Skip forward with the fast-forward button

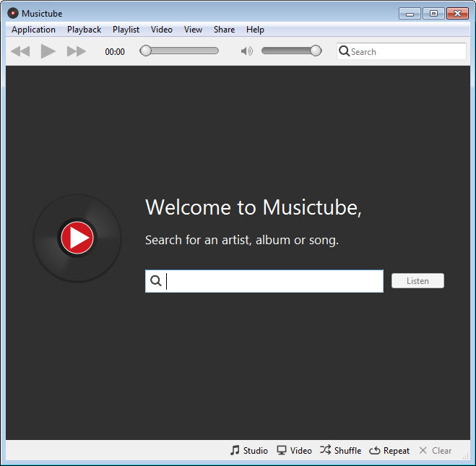76,51
